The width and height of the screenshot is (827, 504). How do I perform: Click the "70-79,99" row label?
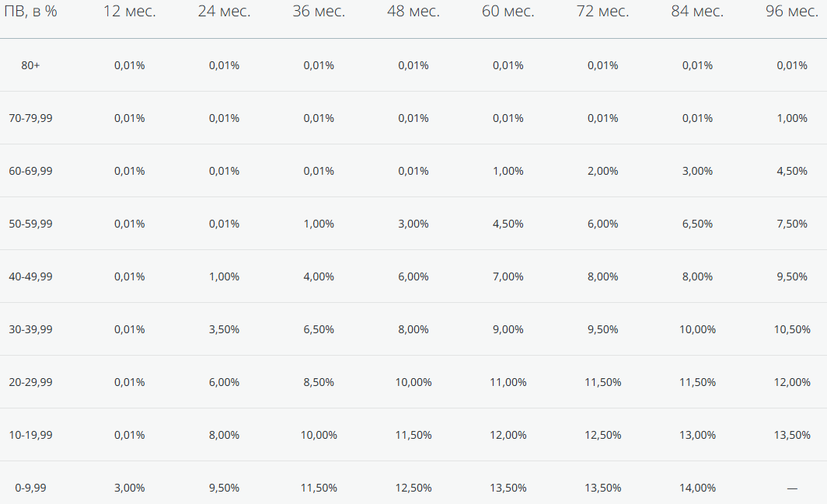pyautogui.click(x=31, y=118)
